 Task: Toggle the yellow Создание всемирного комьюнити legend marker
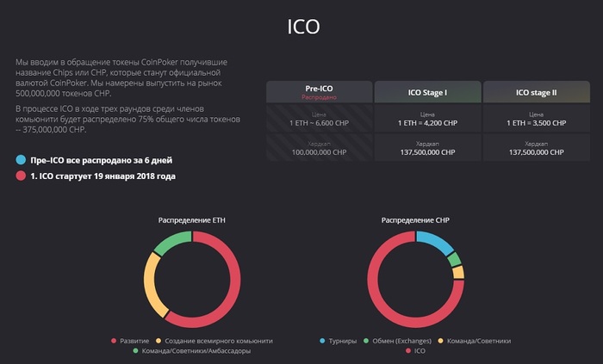click(x=159, y=341)
